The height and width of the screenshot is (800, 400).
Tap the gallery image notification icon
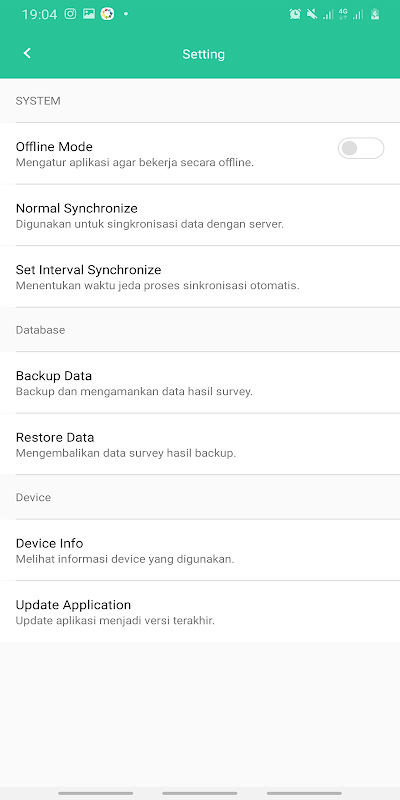coord(89,14)
